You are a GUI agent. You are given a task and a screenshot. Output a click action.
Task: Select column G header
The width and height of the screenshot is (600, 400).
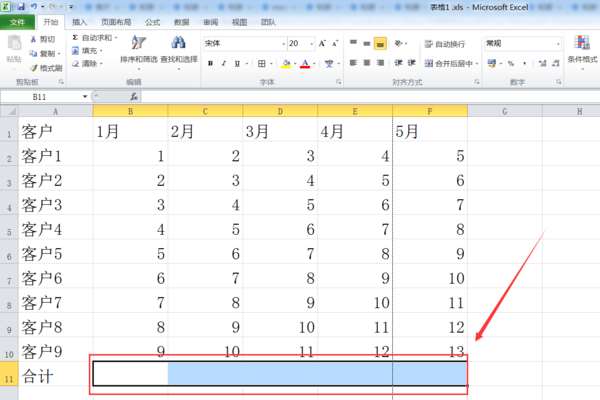pyautogui.click(x=505, y=111)
